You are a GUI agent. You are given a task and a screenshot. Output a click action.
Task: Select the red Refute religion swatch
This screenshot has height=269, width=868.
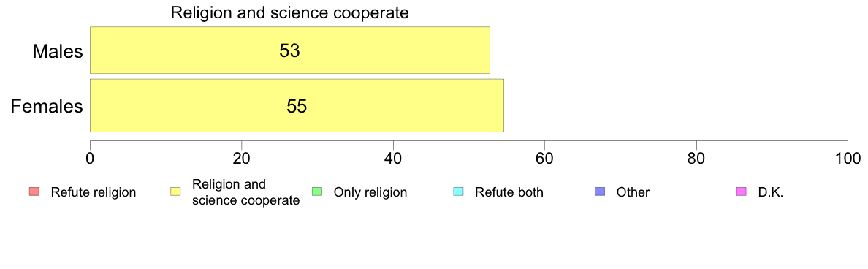coord(34,192)
